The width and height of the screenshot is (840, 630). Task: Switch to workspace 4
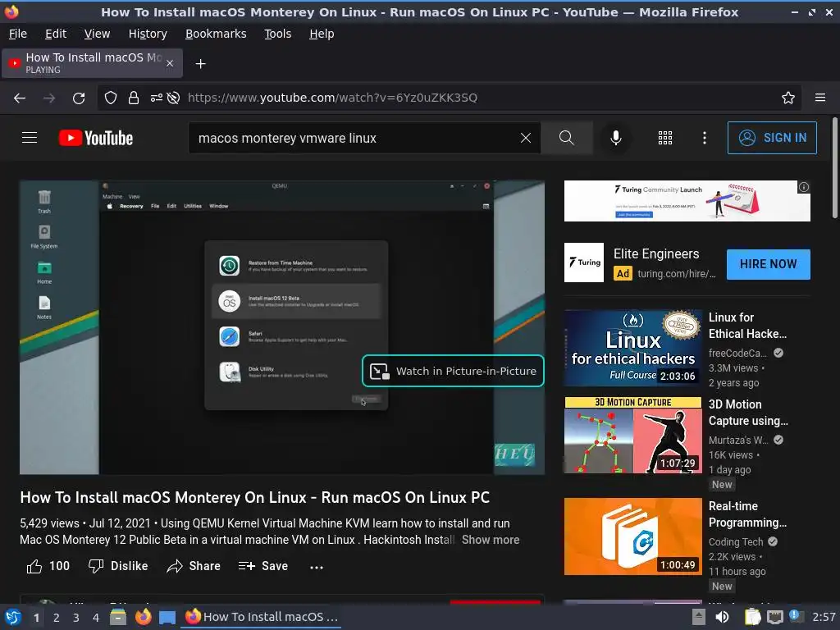95,618
